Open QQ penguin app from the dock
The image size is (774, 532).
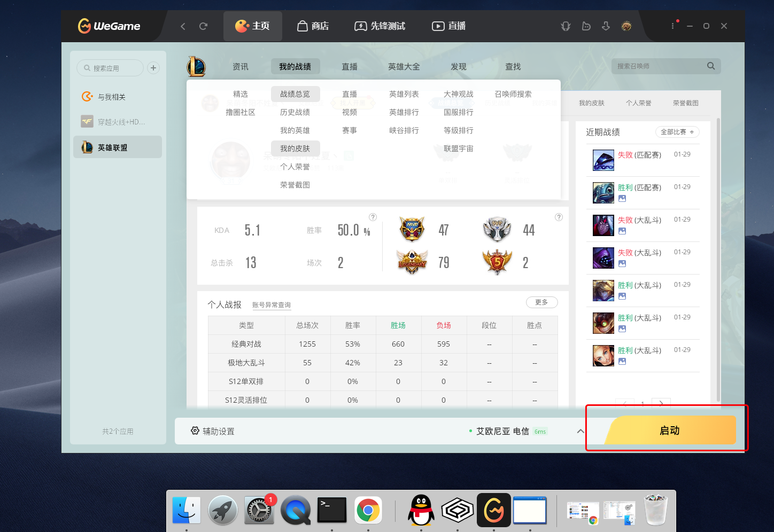(x=421, y=510)
